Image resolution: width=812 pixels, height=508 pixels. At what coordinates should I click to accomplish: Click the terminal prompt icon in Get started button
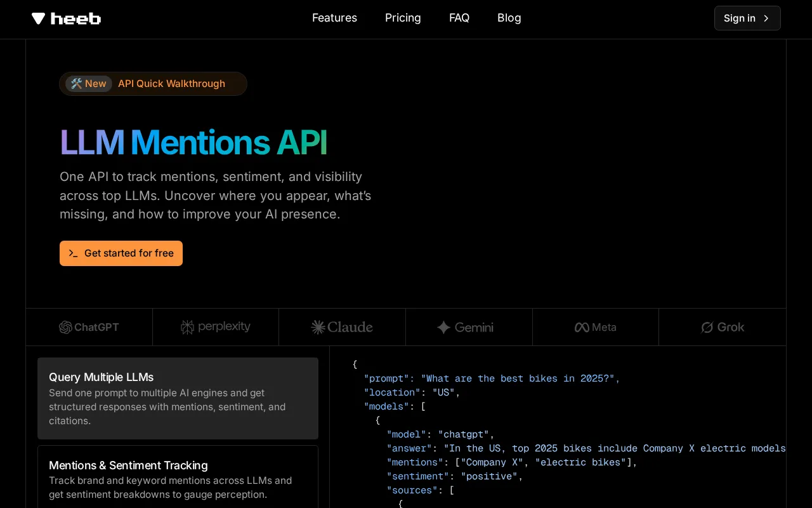pos(74,253)
